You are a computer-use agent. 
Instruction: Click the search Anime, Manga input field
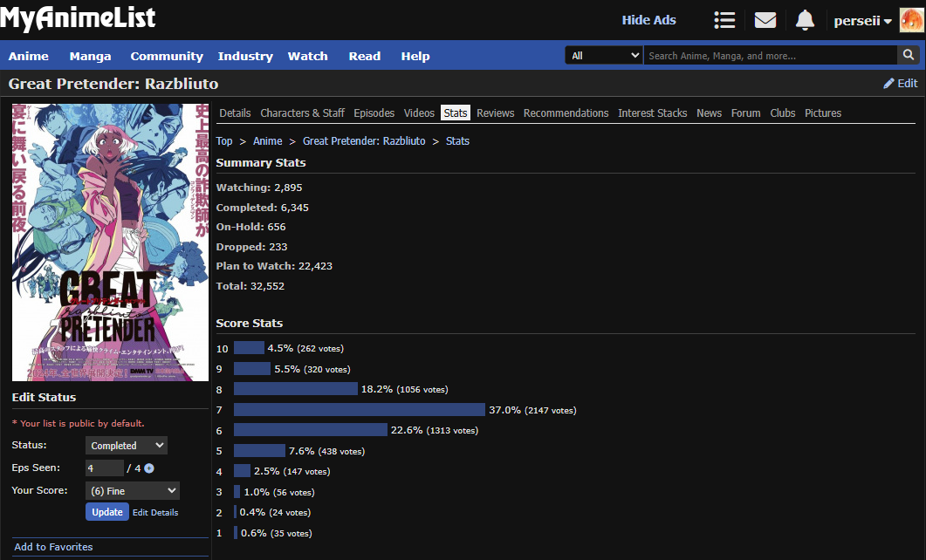pyautogui.click(x=770, y=55)
